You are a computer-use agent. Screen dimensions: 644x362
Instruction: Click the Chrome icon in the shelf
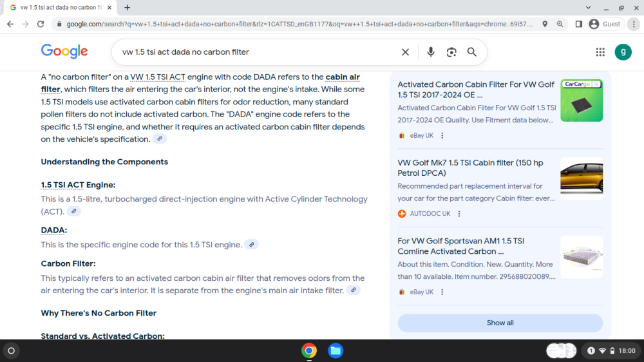tap(309, 351)
